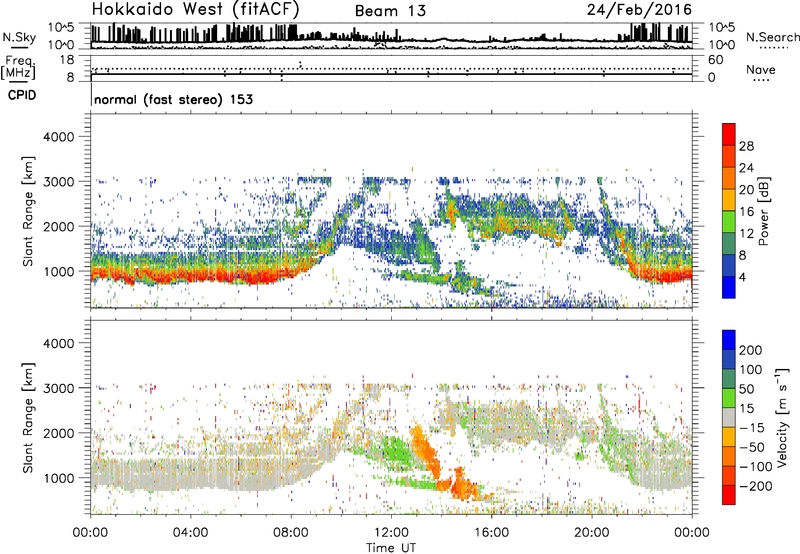This screenshot has width=800, height=554.
Task: Click the "Time UT" axis title
Action: click(391, 548)
